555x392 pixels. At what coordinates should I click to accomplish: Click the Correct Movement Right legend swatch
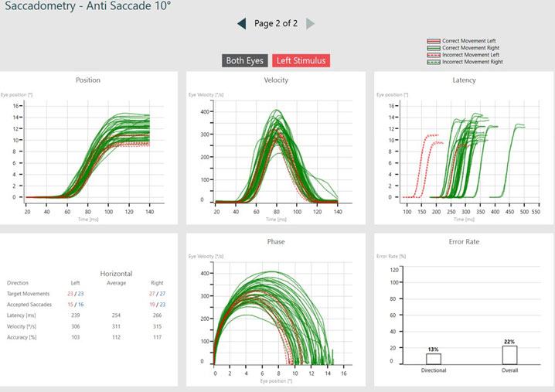click(434, 47)
